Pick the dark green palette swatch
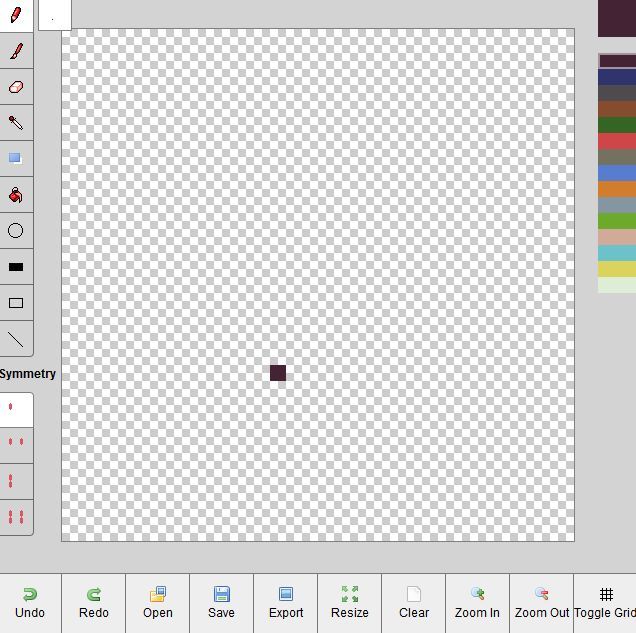The width and height of the screenshot is (636, 633). 617,125
